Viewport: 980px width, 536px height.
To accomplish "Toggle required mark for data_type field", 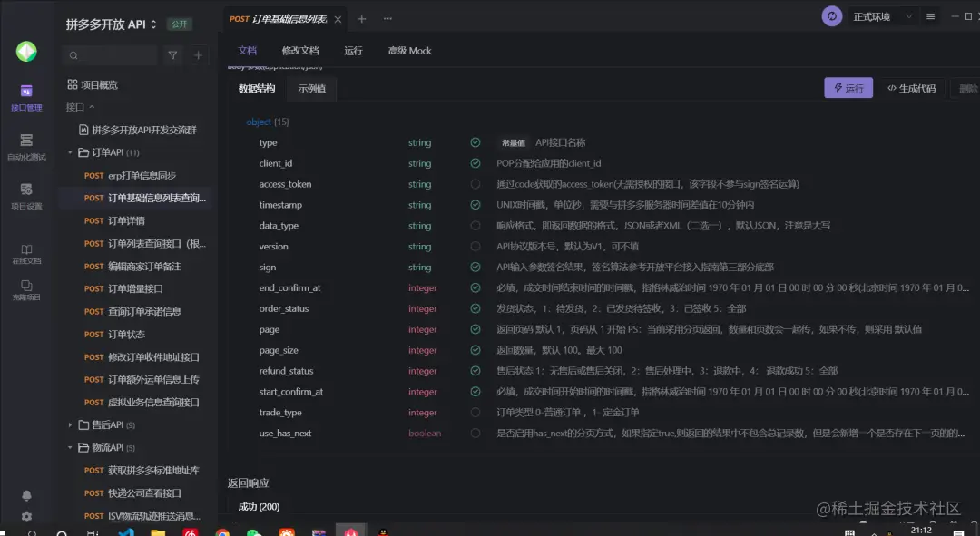I will coord(475,226).
